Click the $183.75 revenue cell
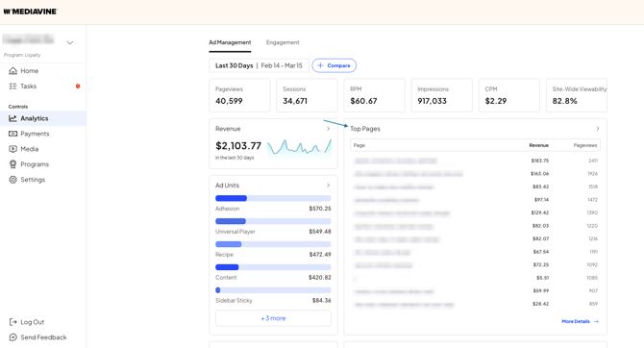The width and height of the screenshot is (644, 348). pyautogui.click(x=539, y=161)
